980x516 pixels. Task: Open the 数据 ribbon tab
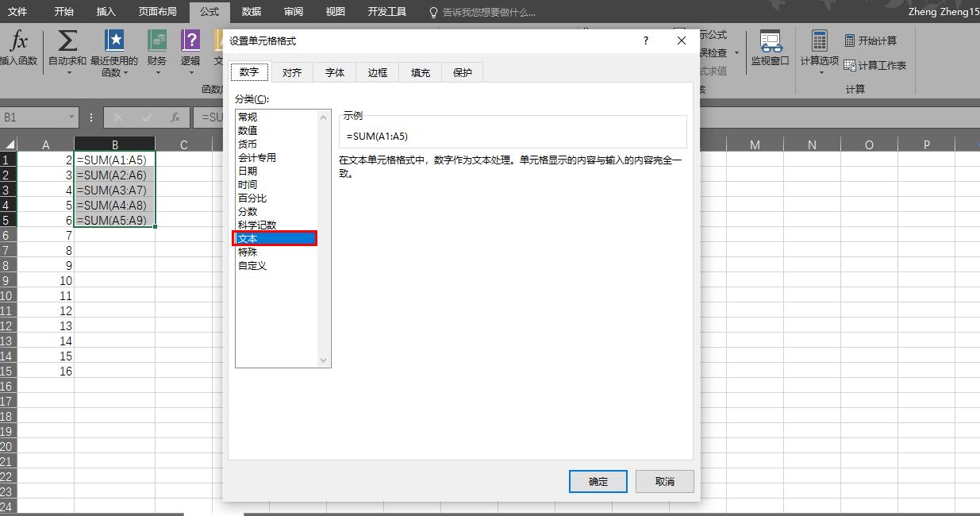251,12
